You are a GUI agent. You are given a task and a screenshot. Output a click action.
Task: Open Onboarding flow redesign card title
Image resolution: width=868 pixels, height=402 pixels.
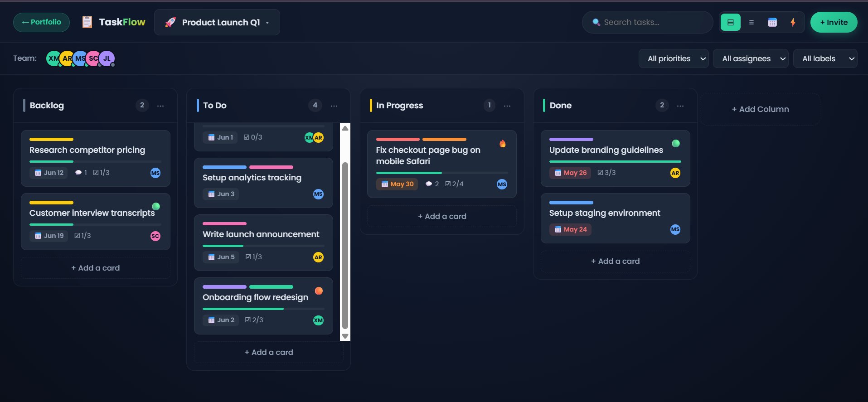pyautogui.click(x=255, y=297)
